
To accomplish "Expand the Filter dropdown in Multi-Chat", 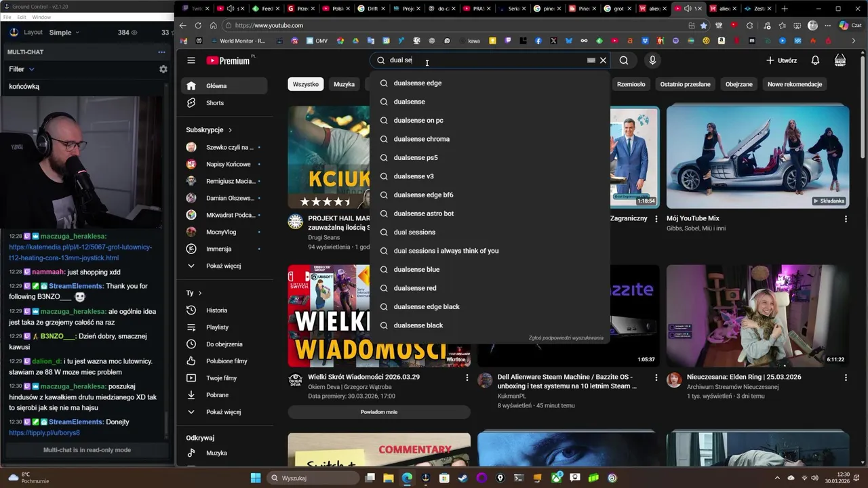I will point(22,69).
